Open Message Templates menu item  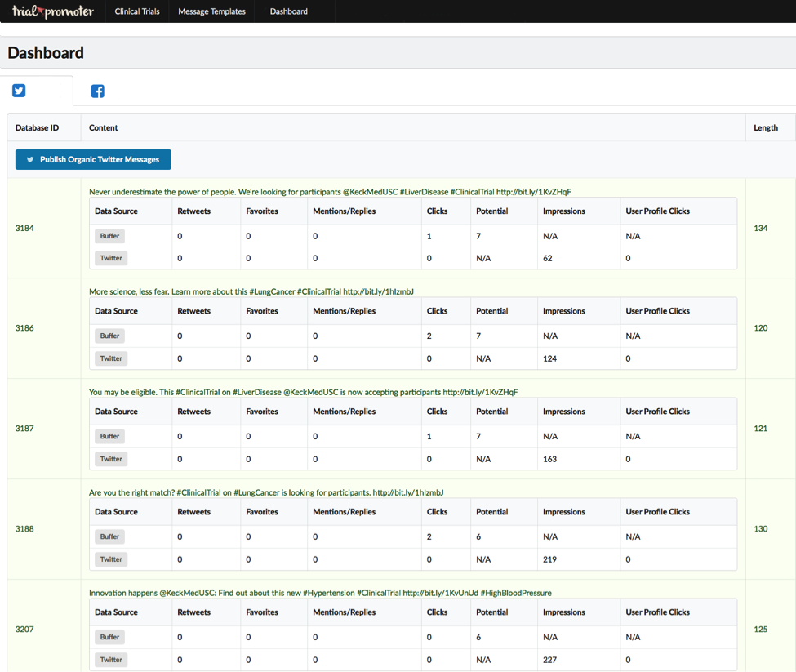211,11
